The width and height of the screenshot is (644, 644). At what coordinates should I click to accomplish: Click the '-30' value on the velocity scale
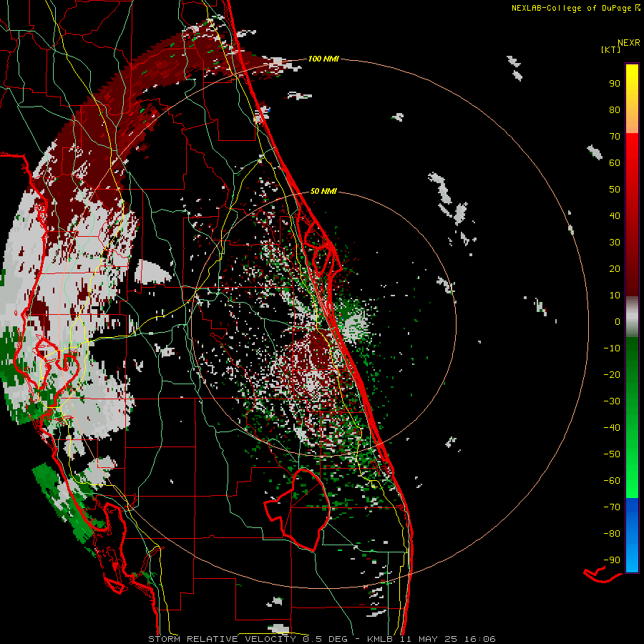click(x=612, y=401)
